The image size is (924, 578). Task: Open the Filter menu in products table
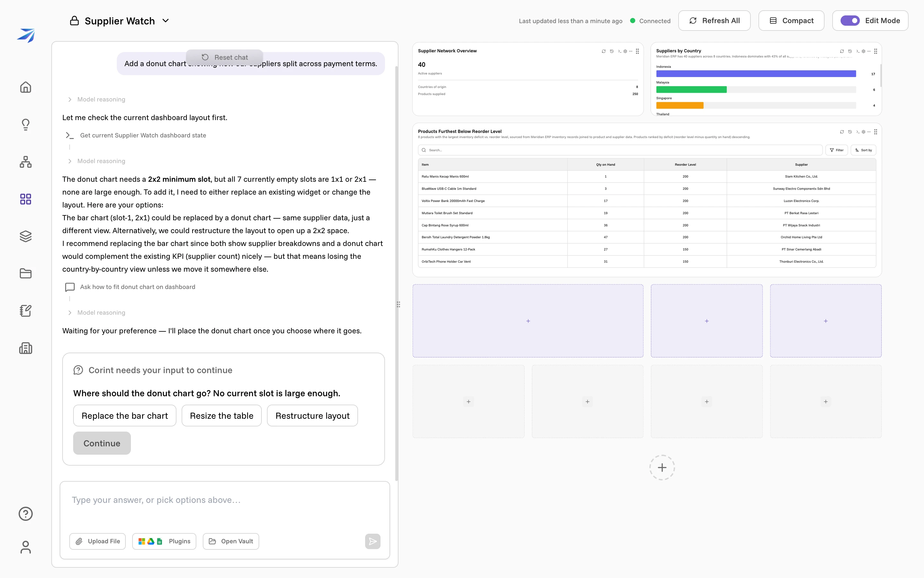tap(836, 150)
